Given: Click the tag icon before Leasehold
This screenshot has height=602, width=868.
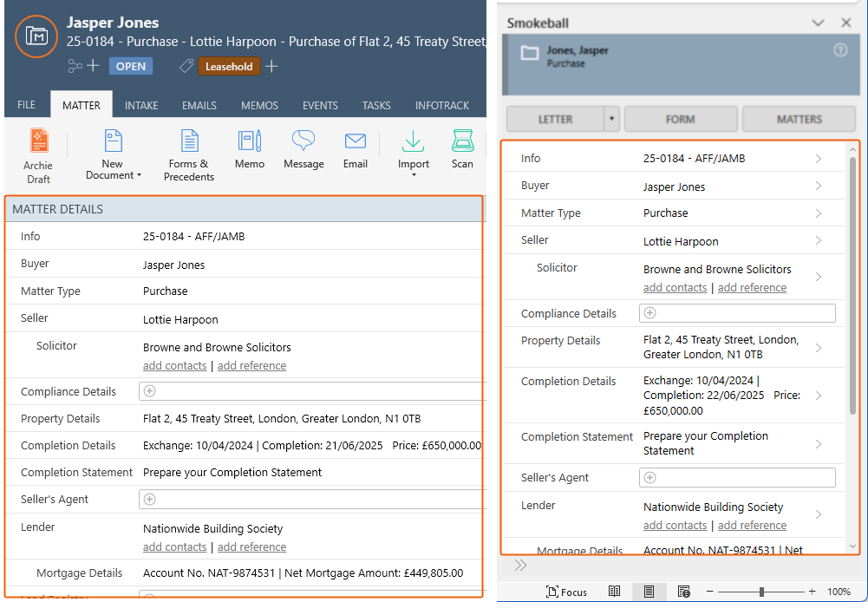Looking at the screenshot, I should 186,67.
